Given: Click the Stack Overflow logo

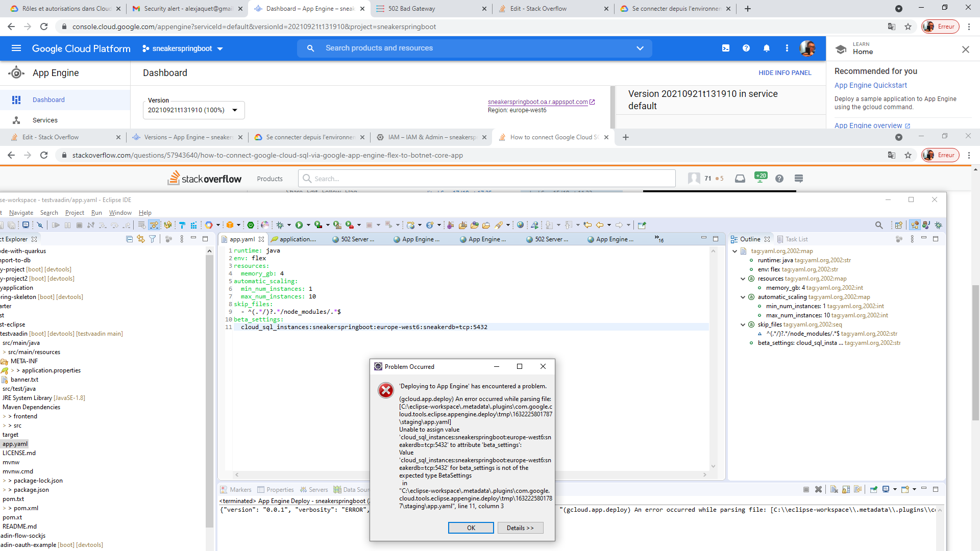Looking at the screenshot, I should tap(205, 178).
